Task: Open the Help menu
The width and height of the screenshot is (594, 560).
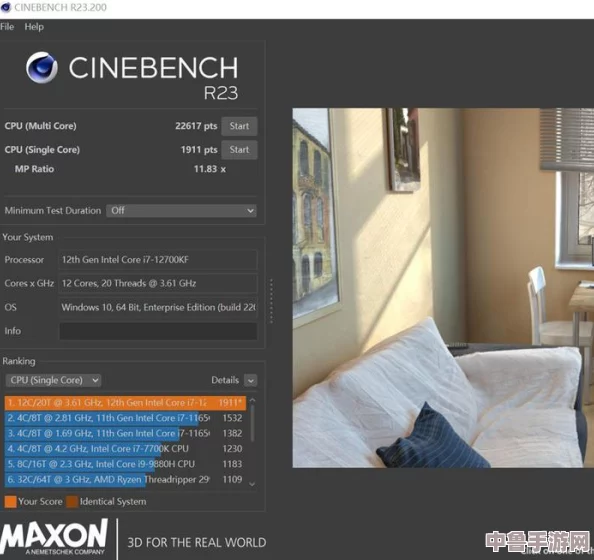Action: click(x=34, y=27)
